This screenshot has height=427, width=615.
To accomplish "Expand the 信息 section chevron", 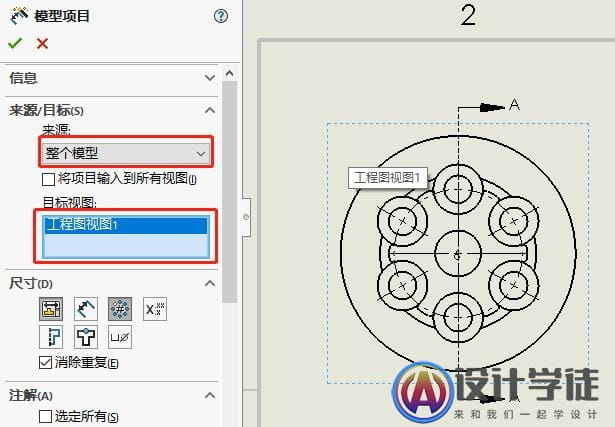I will click(210, 78).
